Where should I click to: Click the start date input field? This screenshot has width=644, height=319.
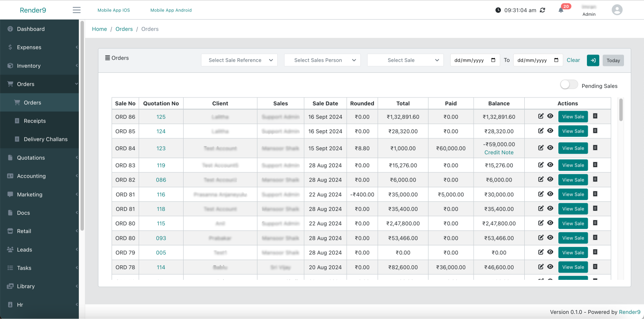coord(475,60)
